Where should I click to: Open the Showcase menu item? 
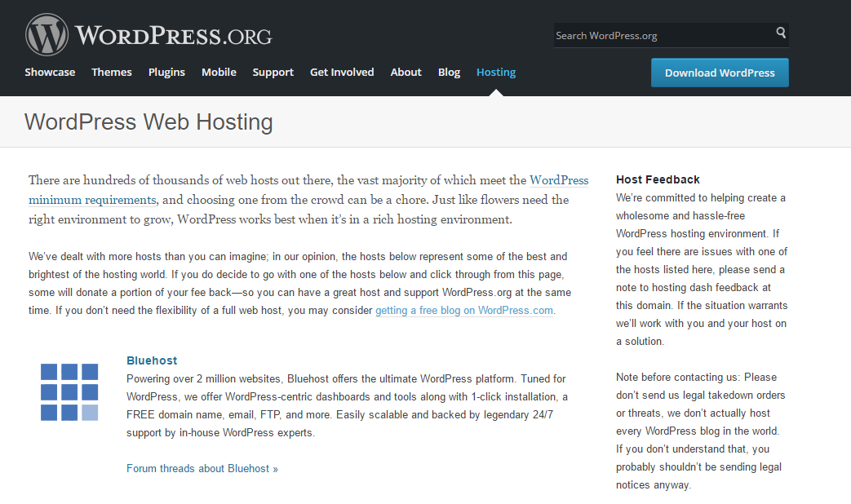[50, 72]
